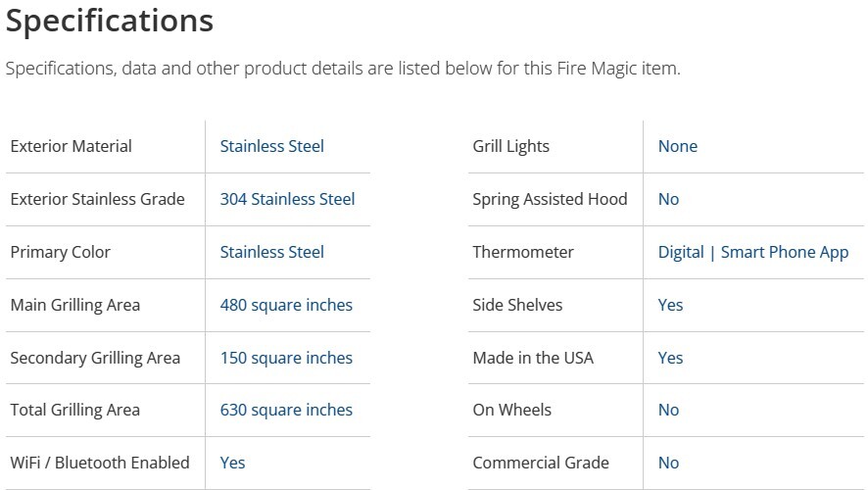The height and width of the screenshot is (490, 868).
Task: Click the 'Thermometer' row label
Action: [x=523, y=252]
